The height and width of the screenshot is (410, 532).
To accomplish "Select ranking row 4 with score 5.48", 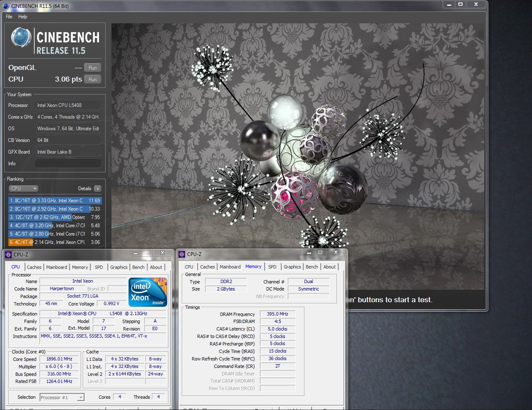I will point(54,226).
